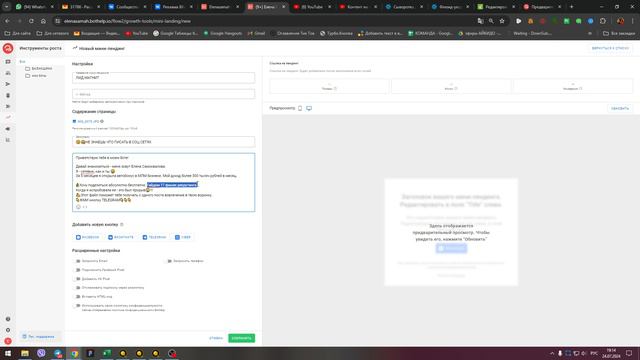The image size is (640, 360).
Task: Open the Translate page icon in address bar
Action: coord(480,21)
